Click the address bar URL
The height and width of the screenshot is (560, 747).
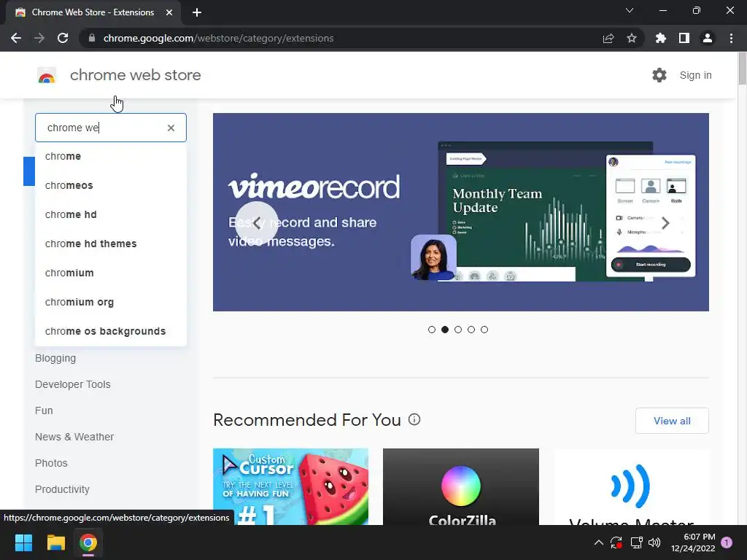pos(218,38)
